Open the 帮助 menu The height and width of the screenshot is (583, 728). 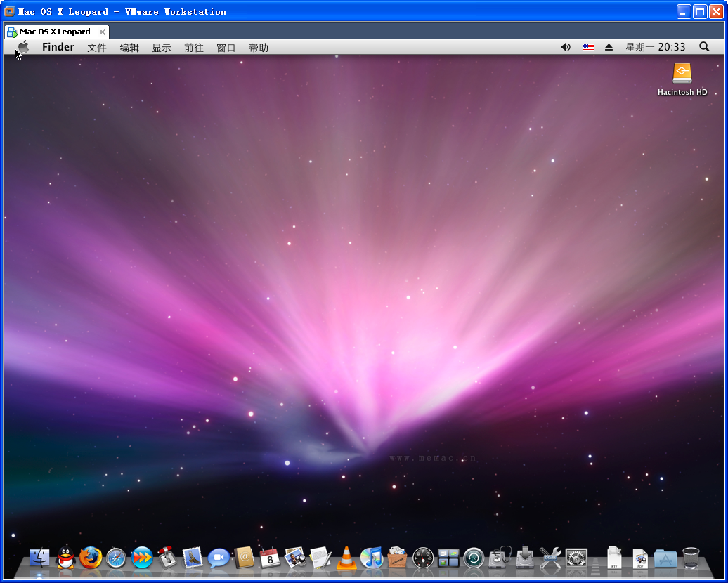point(259,47)
